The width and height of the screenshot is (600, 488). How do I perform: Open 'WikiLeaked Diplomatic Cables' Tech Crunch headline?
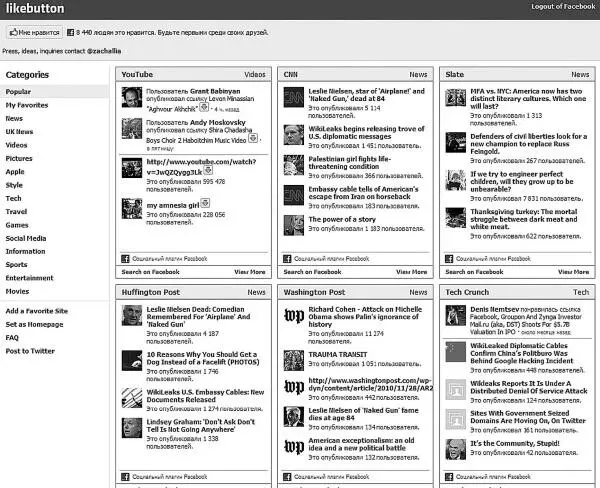click(x=522, y=353)
